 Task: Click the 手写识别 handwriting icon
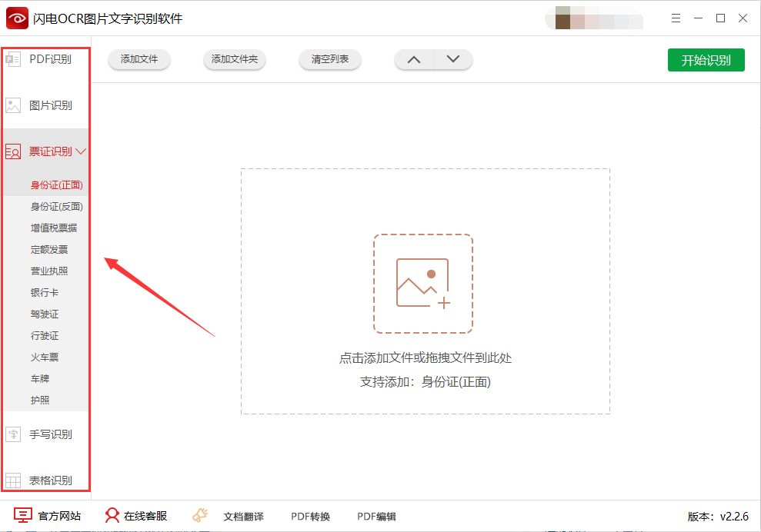(13, 434)
